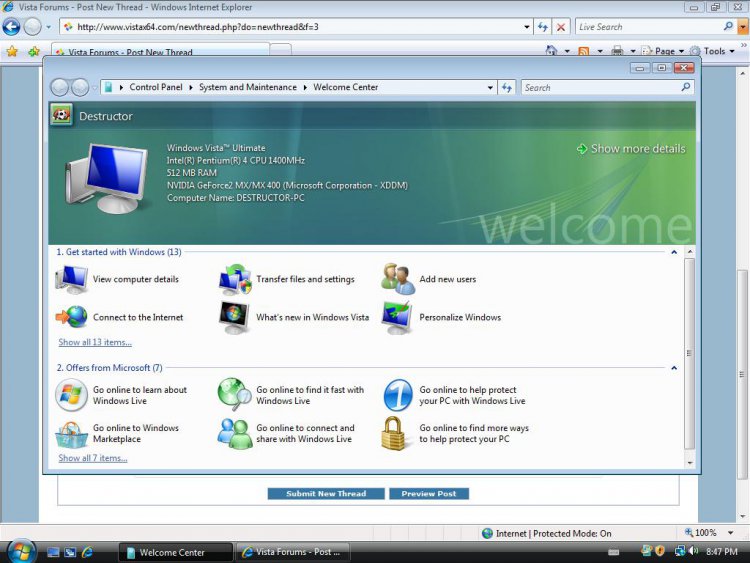Screen dimensions: 750x563
Task: Click Control Panel breadcrumb
Action: point(155,87)
